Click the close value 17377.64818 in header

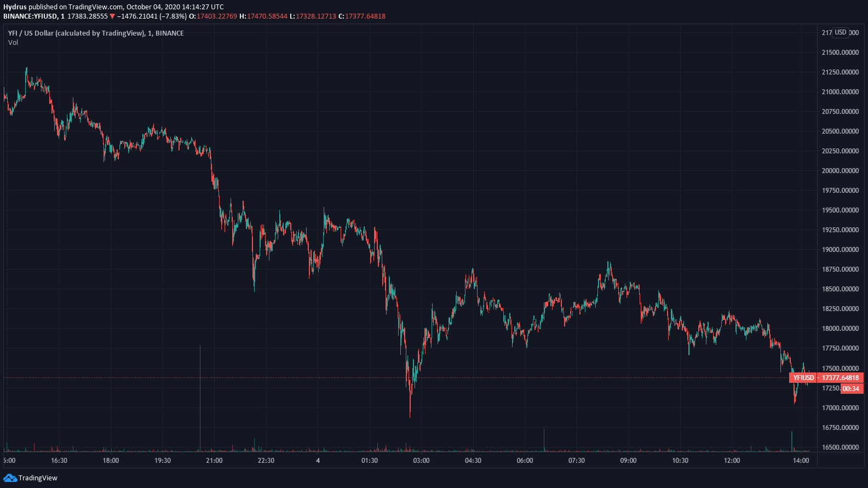tap(365, 16)
